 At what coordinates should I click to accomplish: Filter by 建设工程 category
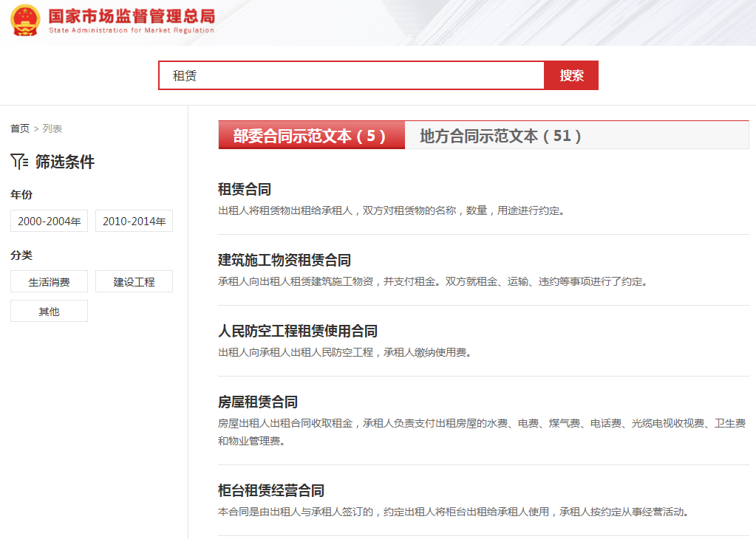click(134, 281)
